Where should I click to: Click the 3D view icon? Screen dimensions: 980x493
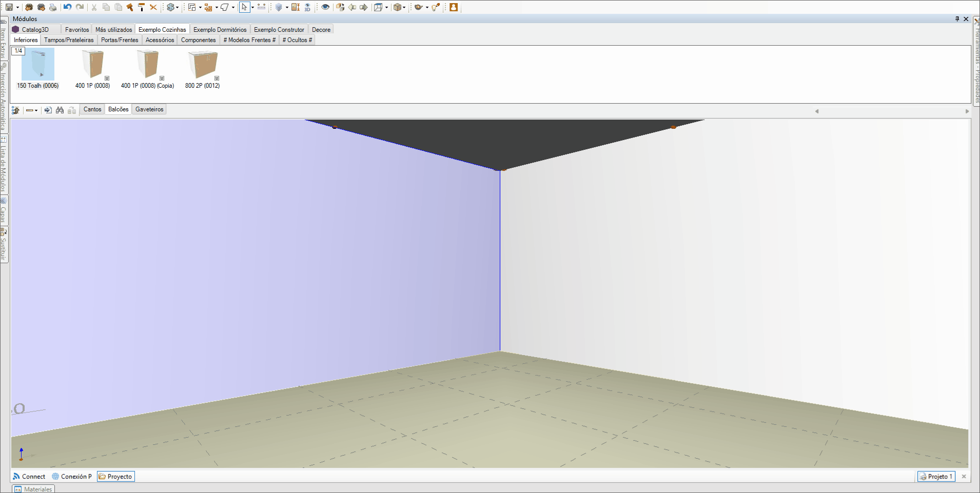click(307, 7)
